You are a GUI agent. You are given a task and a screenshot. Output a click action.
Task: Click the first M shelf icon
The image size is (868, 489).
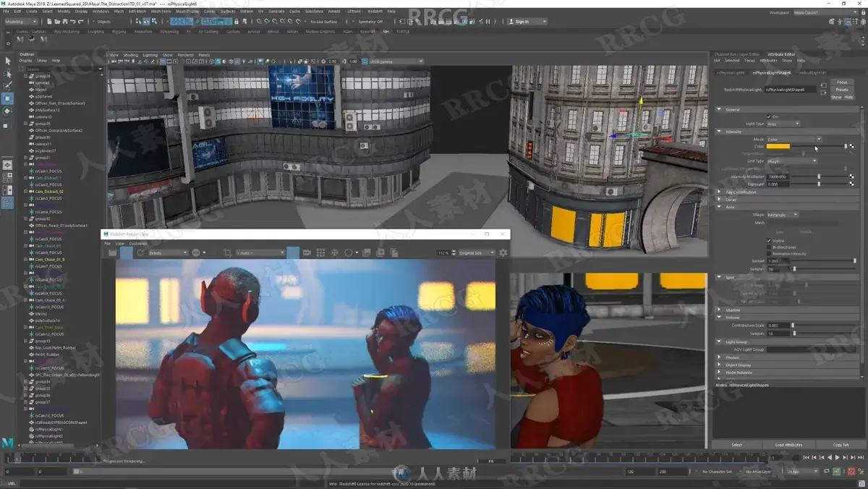click(20, 38)
